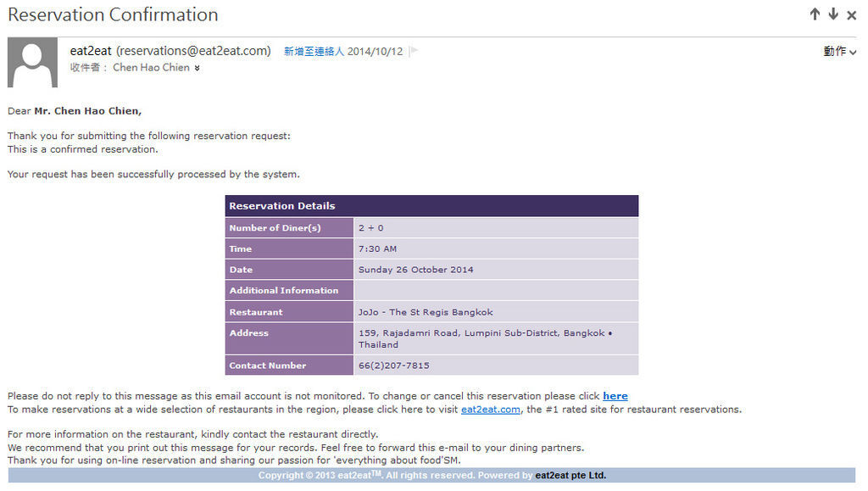The width and height of the screenshot is (868, 491).
Task: Click the Time label cell
Action: coord(289,248)
